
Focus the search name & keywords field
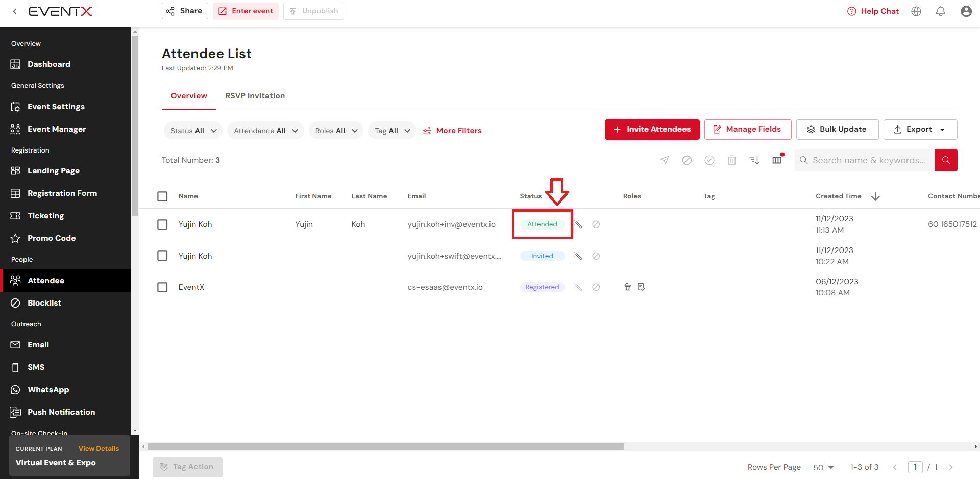point(868,160)
